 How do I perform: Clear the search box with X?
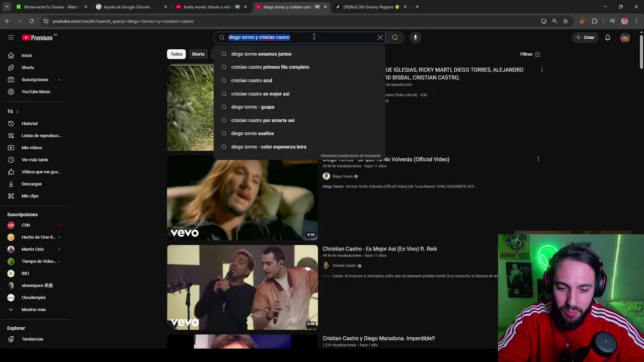point(380,37)
